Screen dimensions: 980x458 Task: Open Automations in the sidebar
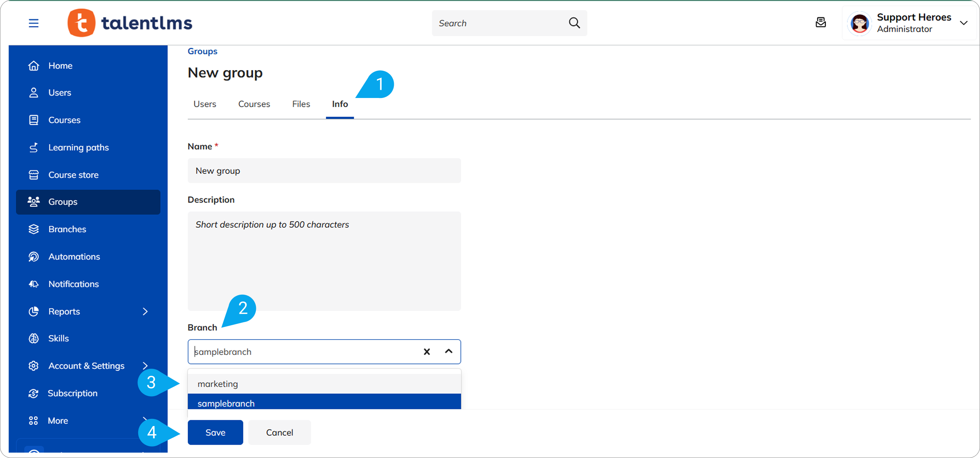[74, 257]
